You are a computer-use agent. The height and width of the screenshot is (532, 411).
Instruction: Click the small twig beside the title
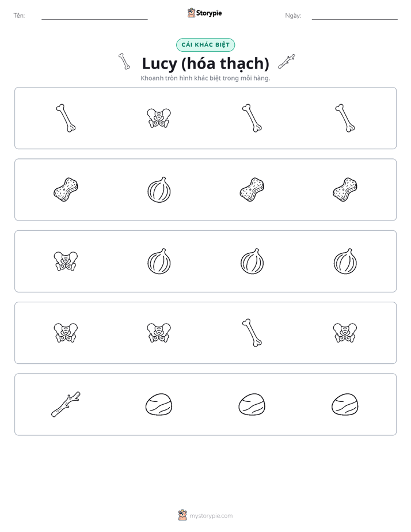click(287, 62)
